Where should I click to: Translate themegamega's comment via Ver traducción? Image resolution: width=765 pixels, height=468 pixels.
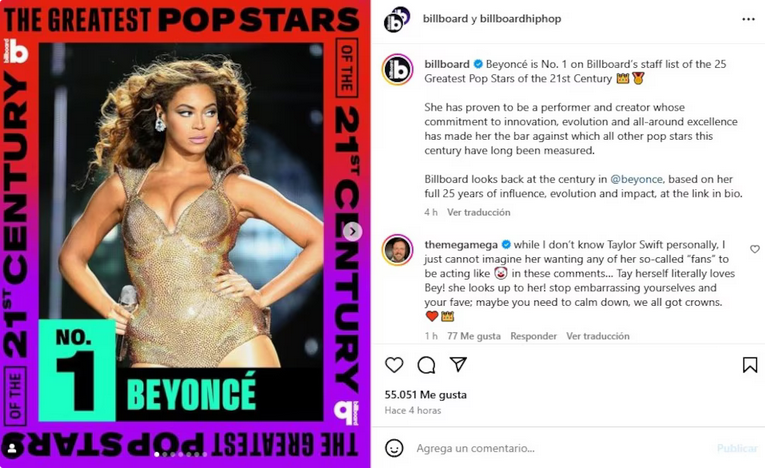tap(598, 336)
